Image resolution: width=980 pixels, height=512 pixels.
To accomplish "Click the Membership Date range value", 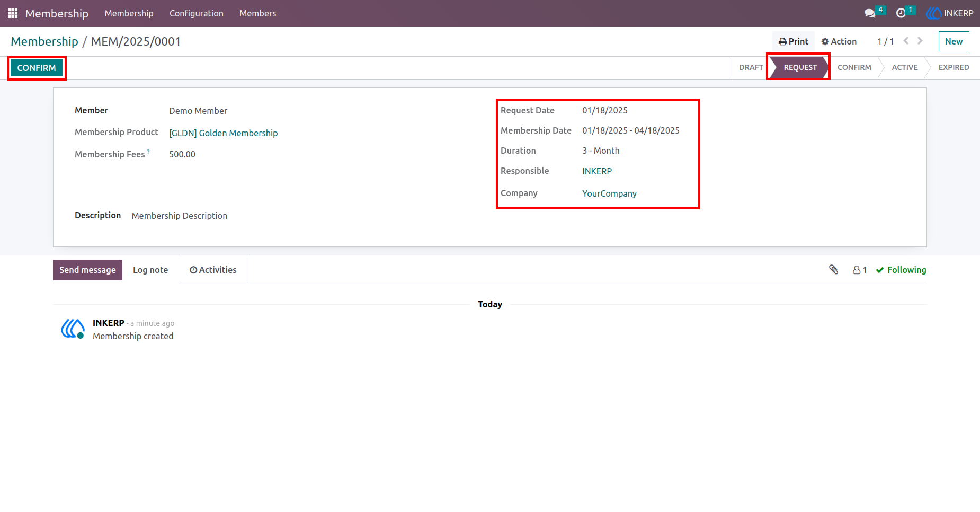I will click(631, 130).
